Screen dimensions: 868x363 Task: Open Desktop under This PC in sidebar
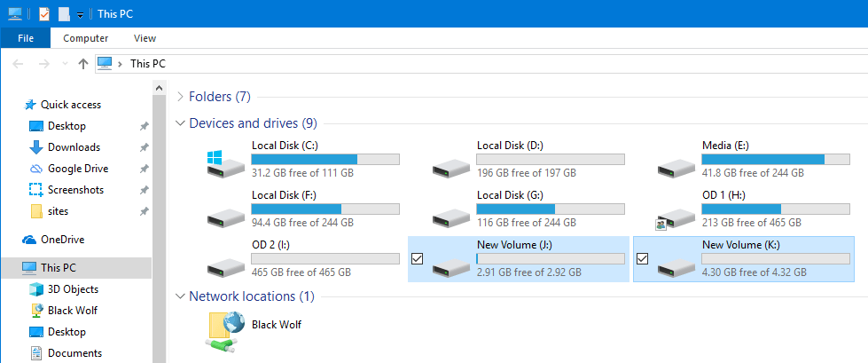point(67,332)
